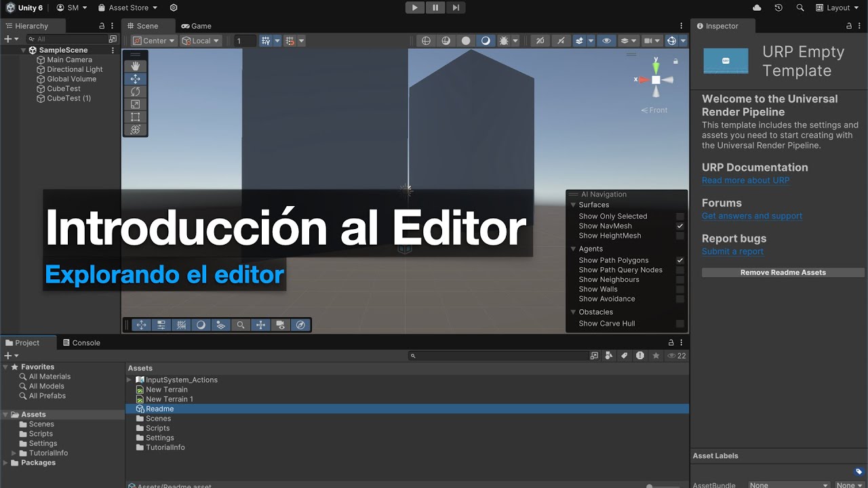Open the Read more about URP link
Screen dimensions: 868x488
click(x=745, y=180)
